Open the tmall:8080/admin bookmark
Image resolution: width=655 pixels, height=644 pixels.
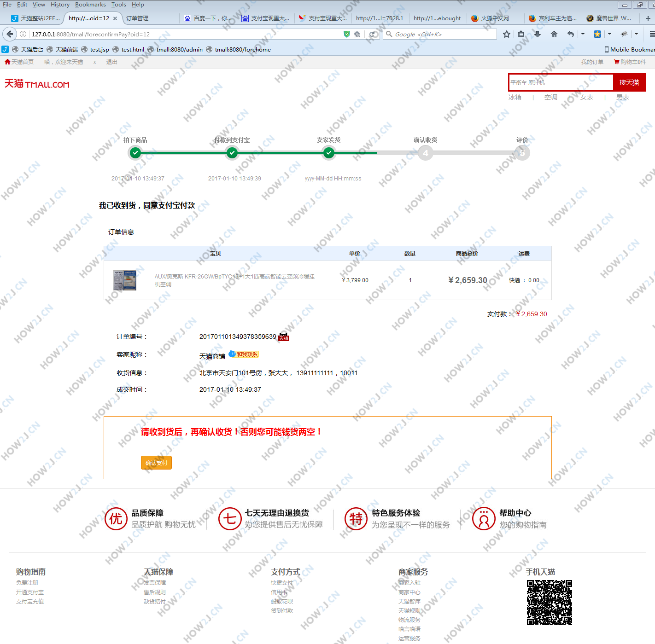pos(175,49)
